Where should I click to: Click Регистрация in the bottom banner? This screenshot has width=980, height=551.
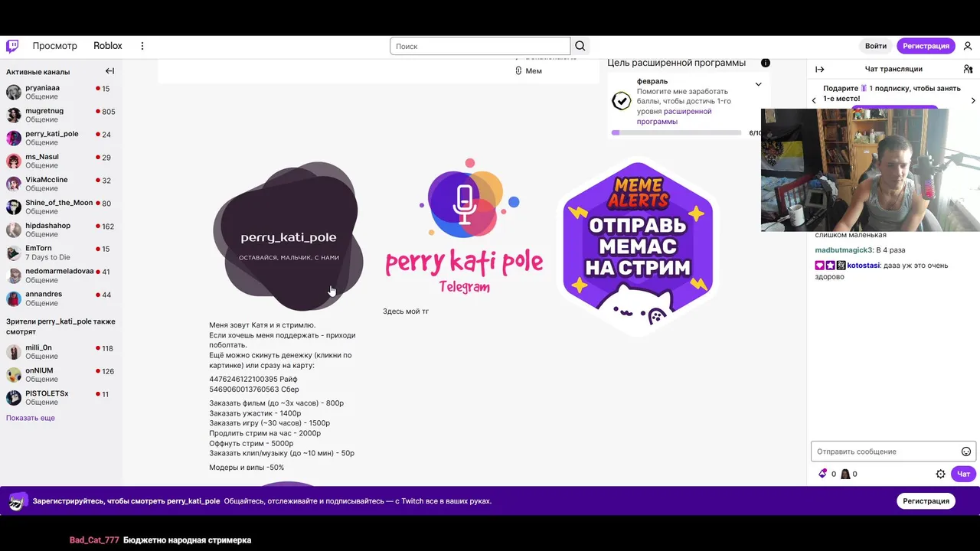click(x=926, y=501)
